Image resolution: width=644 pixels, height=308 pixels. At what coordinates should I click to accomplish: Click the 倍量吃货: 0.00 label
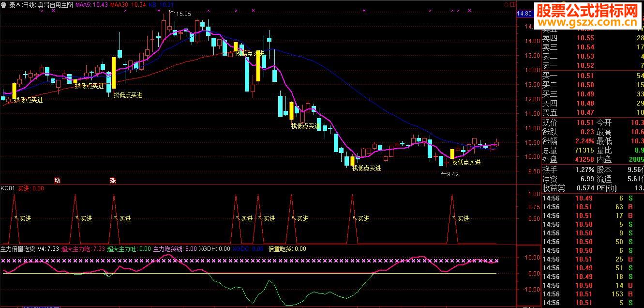coord(287,249)
